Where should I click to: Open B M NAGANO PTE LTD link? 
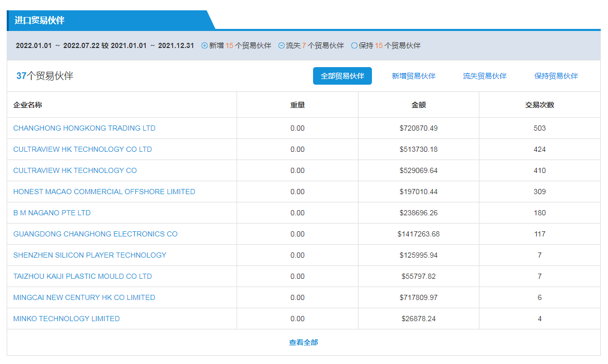pos(52,213)
